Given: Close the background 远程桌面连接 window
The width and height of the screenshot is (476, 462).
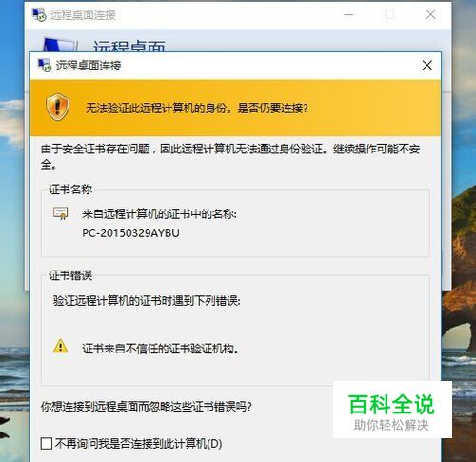Looking at the screenshot, I should (430, 14).
